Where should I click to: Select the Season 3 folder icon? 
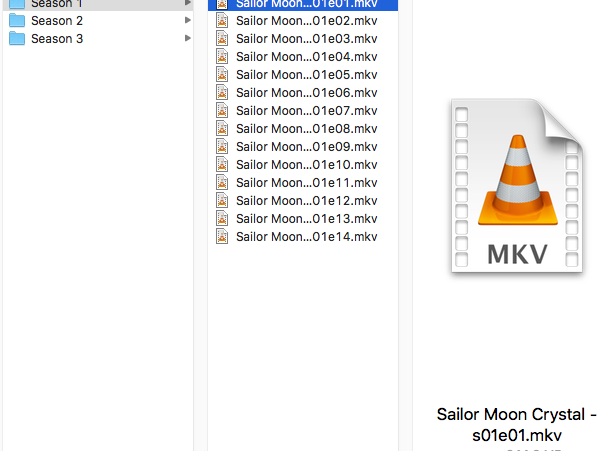click(17, 38)
